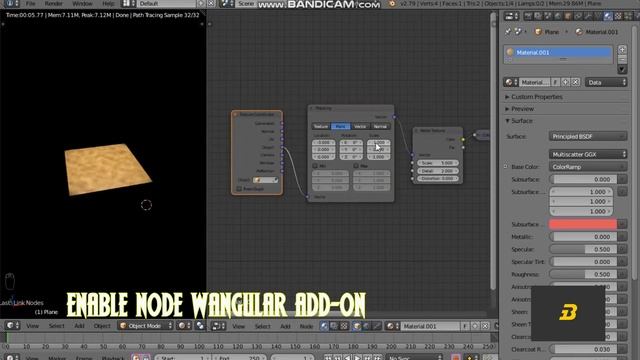Click Roughness 0.500 slider
The height and width of the screenshot is (360, 640).
pyautogui.click(x=583, y=274)
